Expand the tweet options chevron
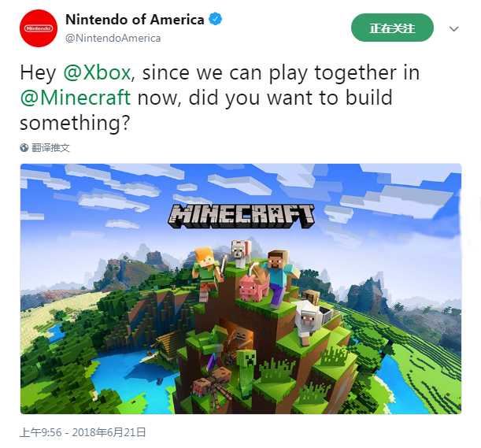This screenshot has height=448, width=481. tap(453, 29)
